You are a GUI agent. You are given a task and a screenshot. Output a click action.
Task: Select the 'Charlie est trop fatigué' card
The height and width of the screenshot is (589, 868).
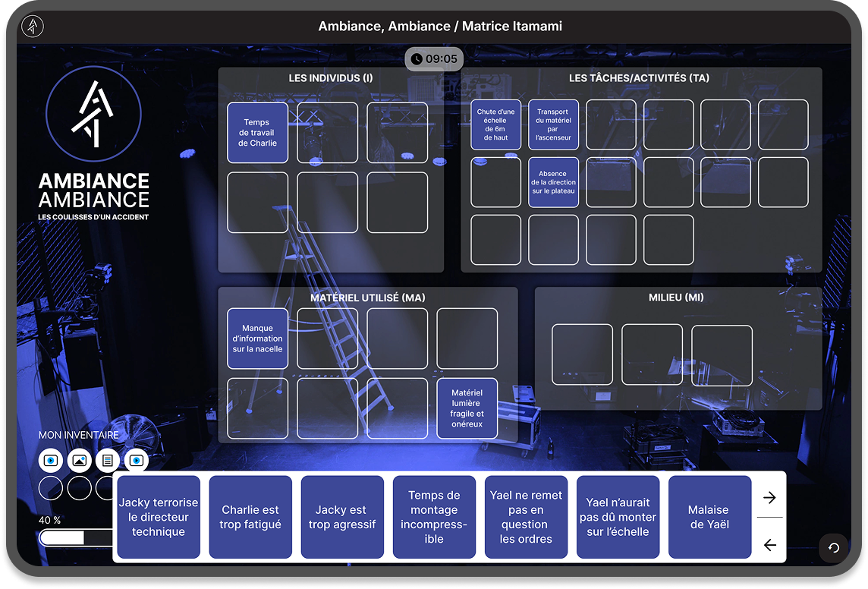click(x=250, y=517)
